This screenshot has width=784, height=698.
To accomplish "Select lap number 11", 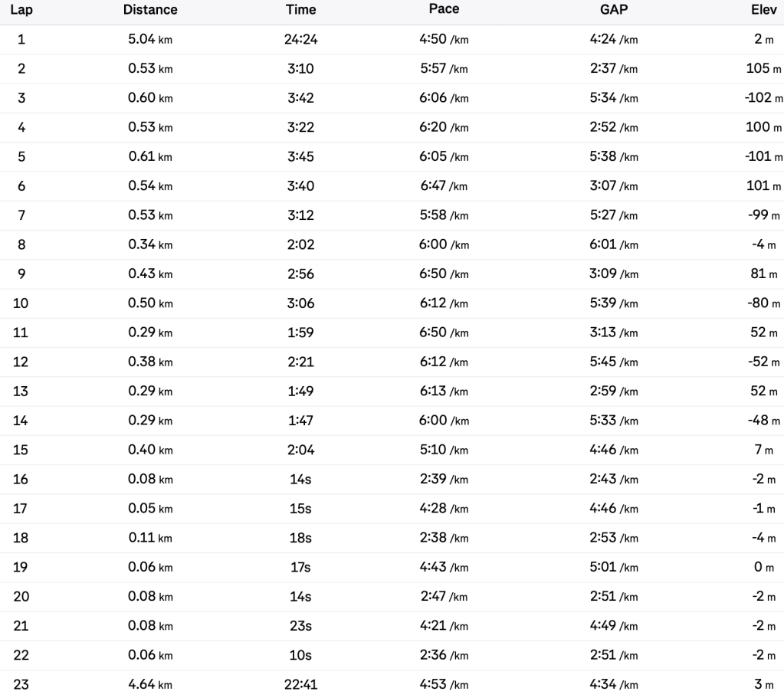I will [21, 333].
